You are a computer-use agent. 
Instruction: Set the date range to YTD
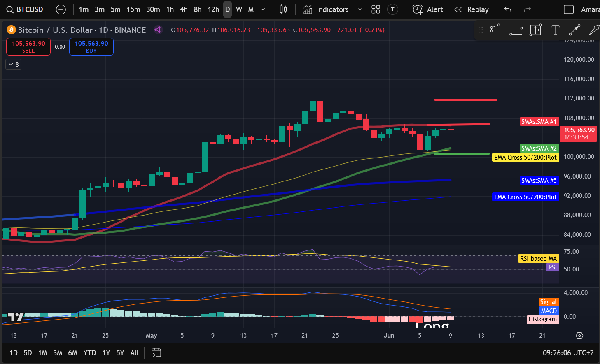pos(89,352)
